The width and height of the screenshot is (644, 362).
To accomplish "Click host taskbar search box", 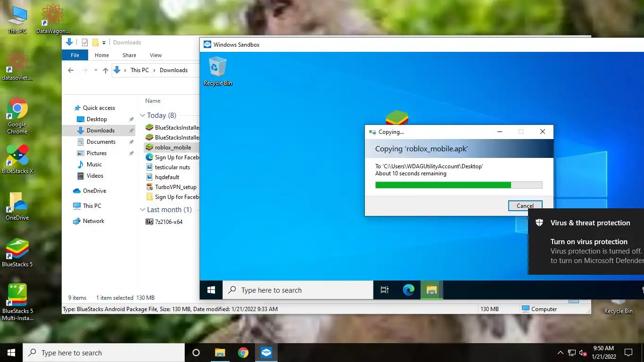I will [104, 353].
